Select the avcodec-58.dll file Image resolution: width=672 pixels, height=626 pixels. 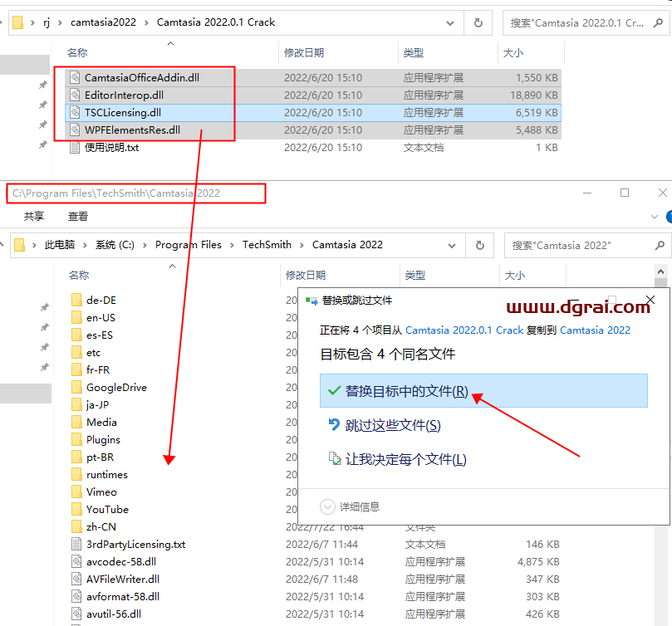[120, 561]
